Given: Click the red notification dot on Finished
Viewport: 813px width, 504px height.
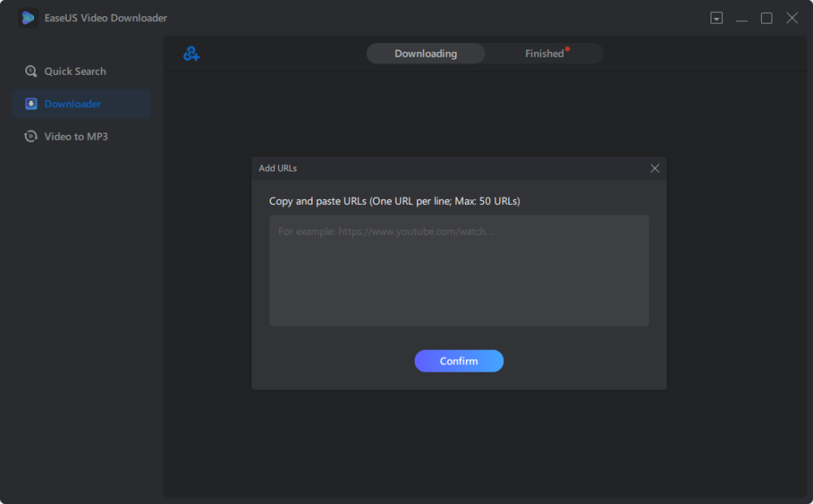Looking at the screenshot, I should [567, 49].
